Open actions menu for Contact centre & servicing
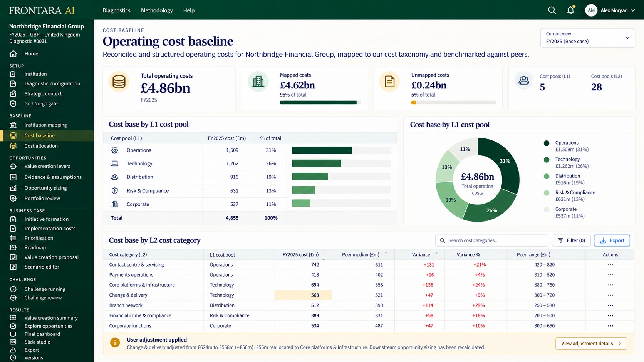 click(x=610, y=265)
